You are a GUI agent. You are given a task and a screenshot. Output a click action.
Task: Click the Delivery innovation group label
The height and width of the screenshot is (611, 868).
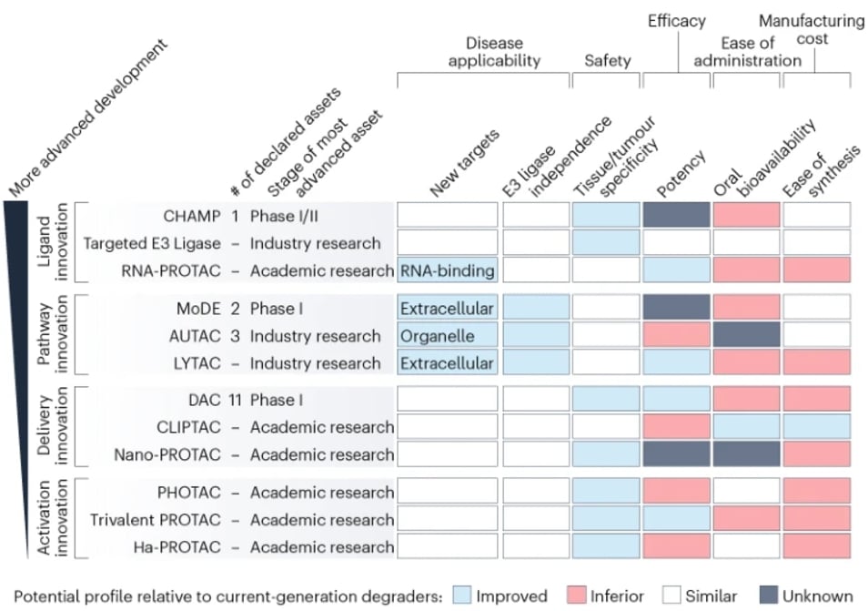point(52,425)
